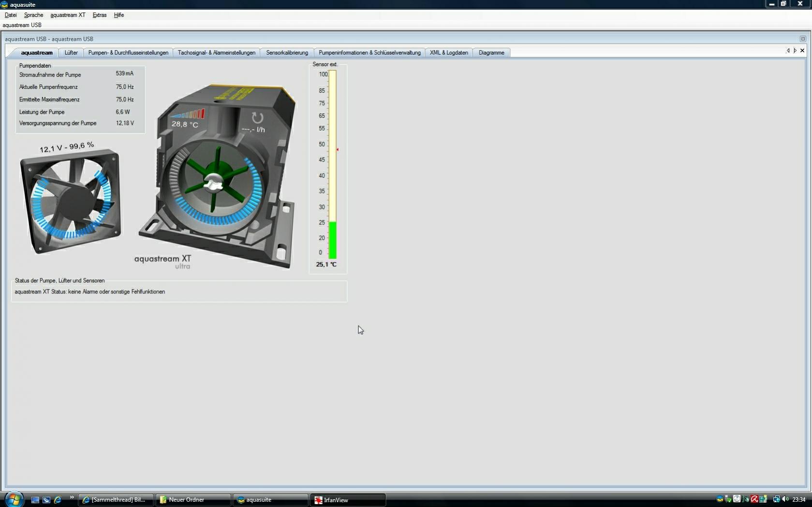Open Tachosignal- & Alarmeinstellungen tab
The image size is (812, 507).
pos(217,53)
